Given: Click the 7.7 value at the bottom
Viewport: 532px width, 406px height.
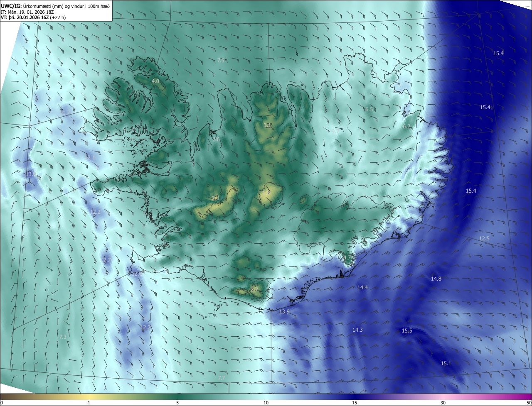Looking at the screenshot, I should [x=222, y=378].
